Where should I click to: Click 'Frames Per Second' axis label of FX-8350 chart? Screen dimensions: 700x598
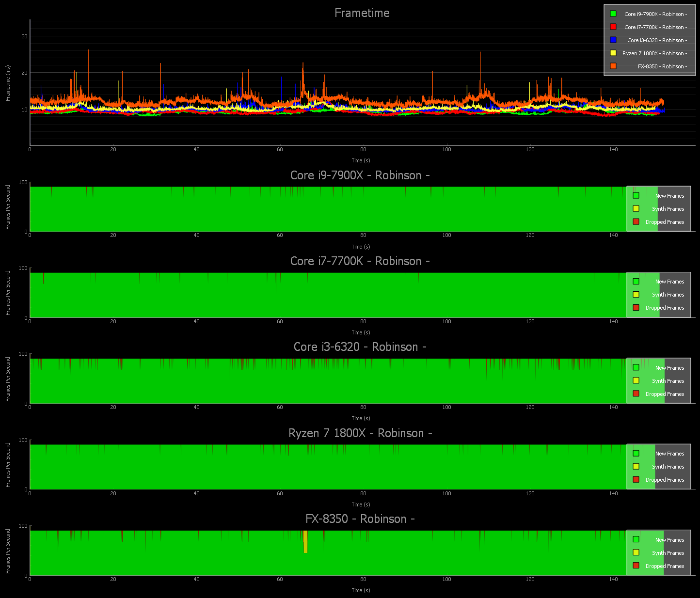[x=8, y=551]
